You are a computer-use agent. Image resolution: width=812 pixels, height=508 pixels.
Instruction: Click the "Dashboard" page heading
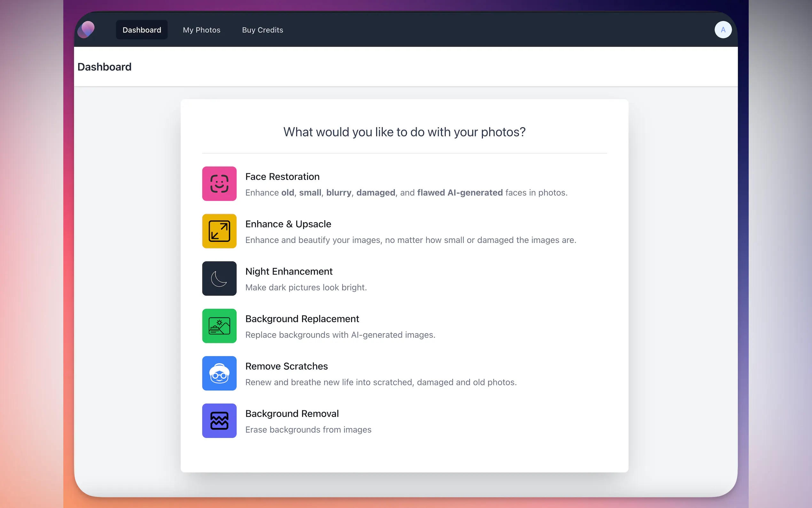point(105,67)
